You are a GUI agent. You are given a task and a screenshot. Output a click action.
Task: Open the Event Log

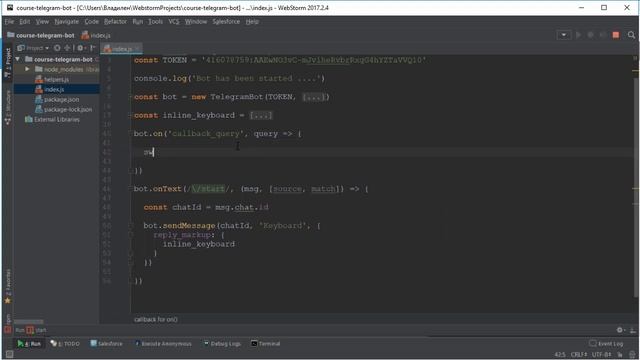[x=606, y=344]
